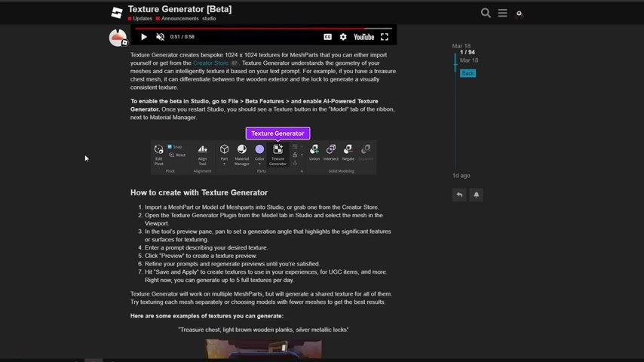Open the Creator Store link
The image size is (644, 362).
coord(210,63)
